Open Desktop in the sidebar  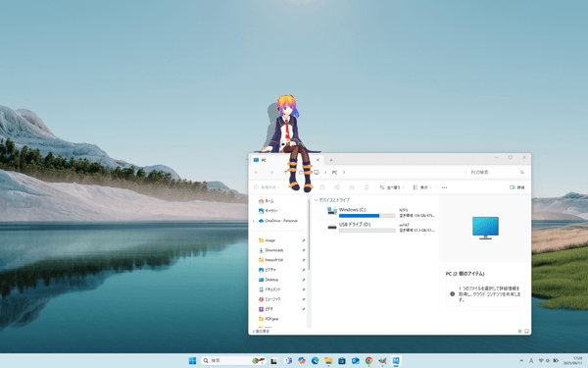(x=269, y=280)
